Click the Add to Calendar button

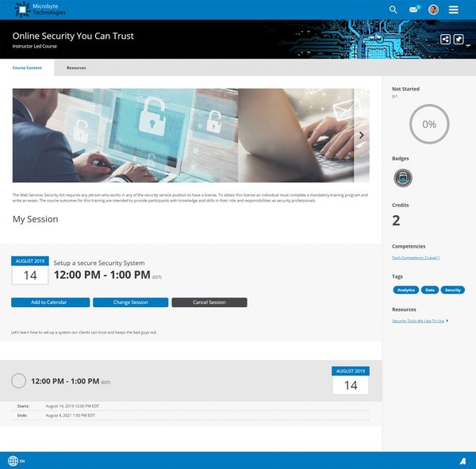(49, 302)
